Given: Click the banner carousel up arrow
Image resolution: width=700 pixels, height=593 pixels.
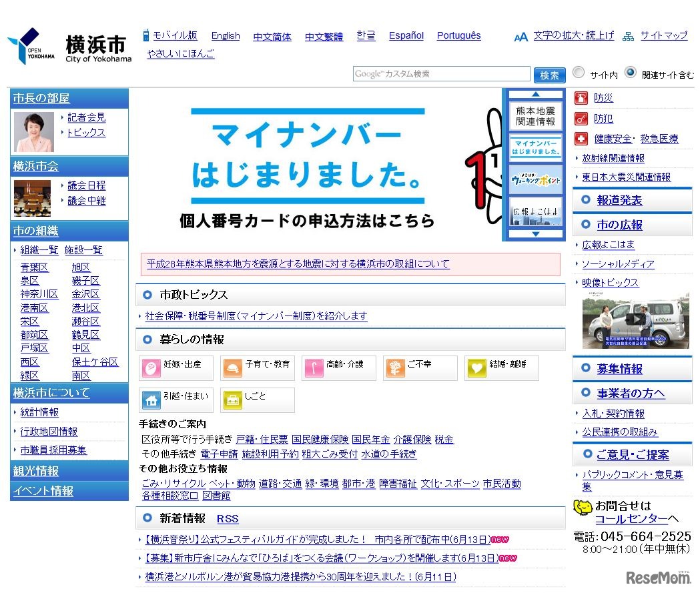Looking at the screenshot, I should tap(536, 94).
